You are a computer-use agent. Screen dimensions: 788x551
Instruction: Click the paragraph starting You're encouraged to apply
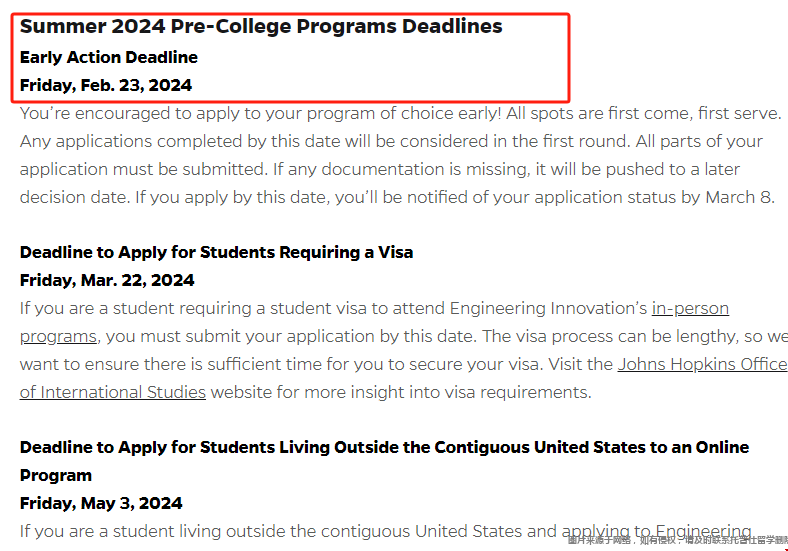click(401, 155)
